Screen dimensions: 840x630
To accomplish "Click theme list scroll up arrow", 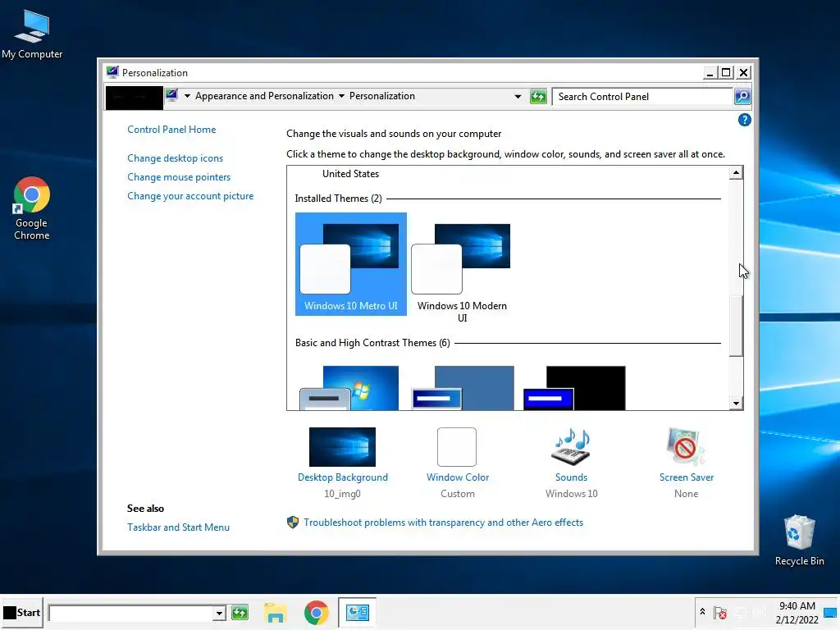I will pyautogui.click(x=736, y=172).
